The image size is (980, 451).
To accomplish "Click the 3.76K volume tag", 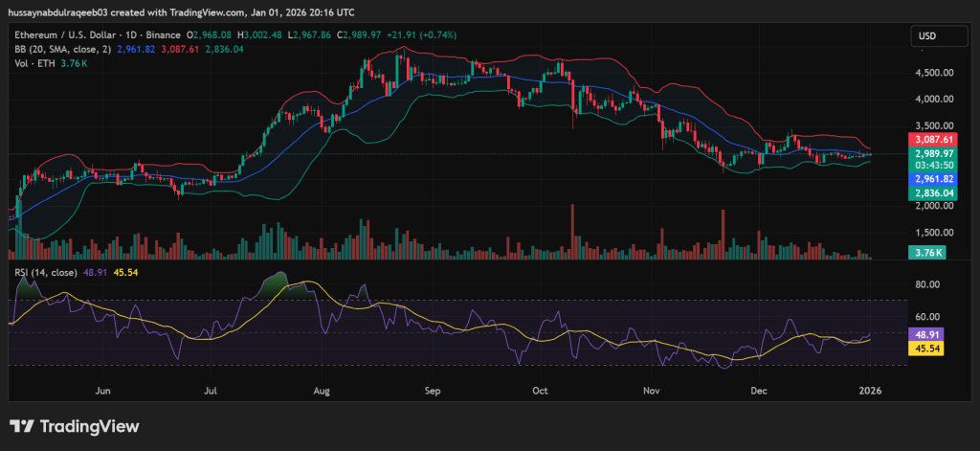I will pyautogui.click(x=923, y=253).
